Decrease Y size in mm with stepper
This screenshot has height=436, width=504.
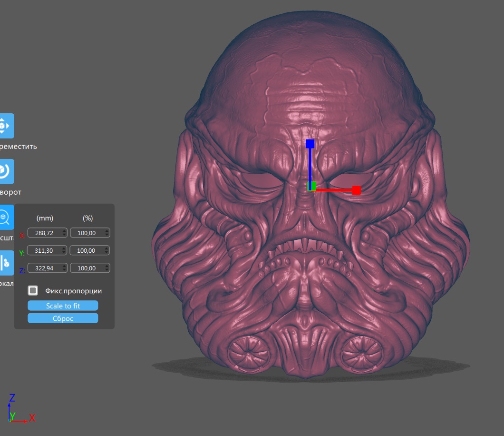[64, 253]
